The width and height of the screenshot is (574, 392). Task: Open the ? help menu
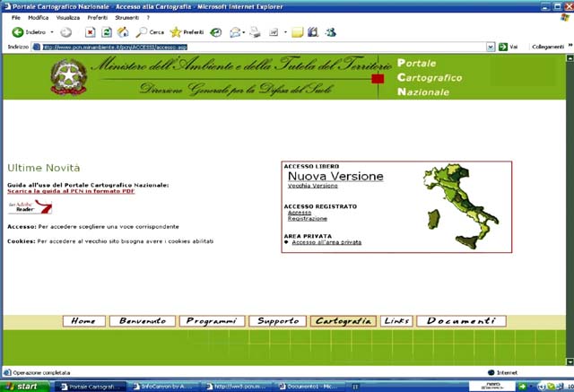tap(148, 18)
